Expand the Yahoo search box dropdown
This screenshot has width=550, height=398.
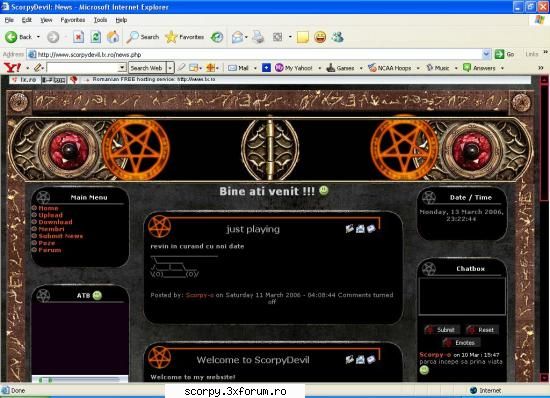click(122, 67)
